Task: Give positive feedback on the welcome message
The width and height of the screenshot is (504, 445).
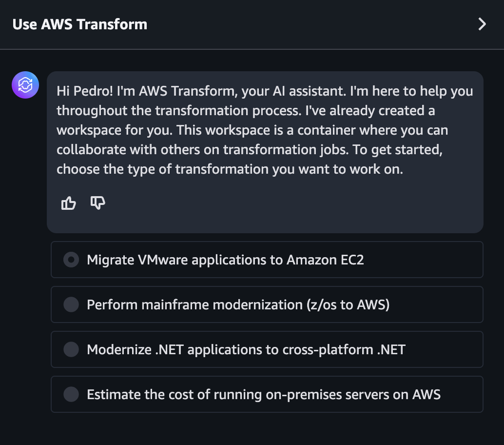Action: coord(68,203)
